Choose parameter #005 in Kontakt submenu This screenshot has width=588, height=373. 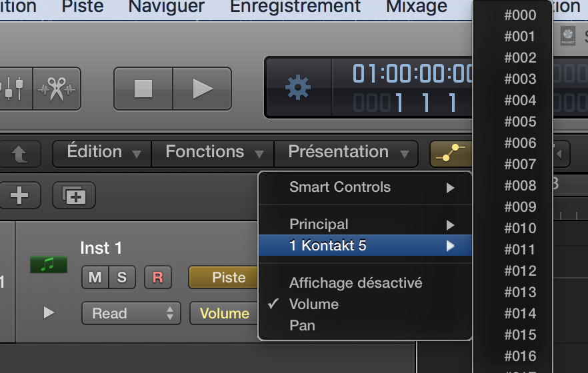point(520,121)
